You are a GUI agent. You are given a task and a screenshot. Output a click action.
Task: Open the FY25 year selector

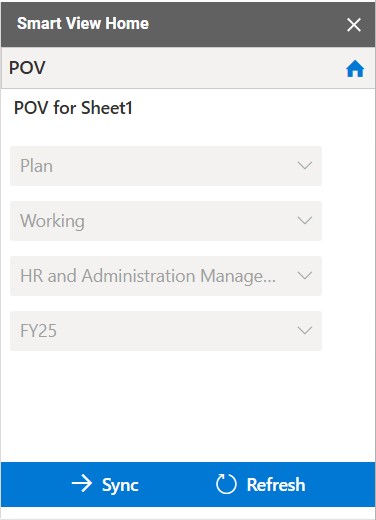(x=166, y=331)
